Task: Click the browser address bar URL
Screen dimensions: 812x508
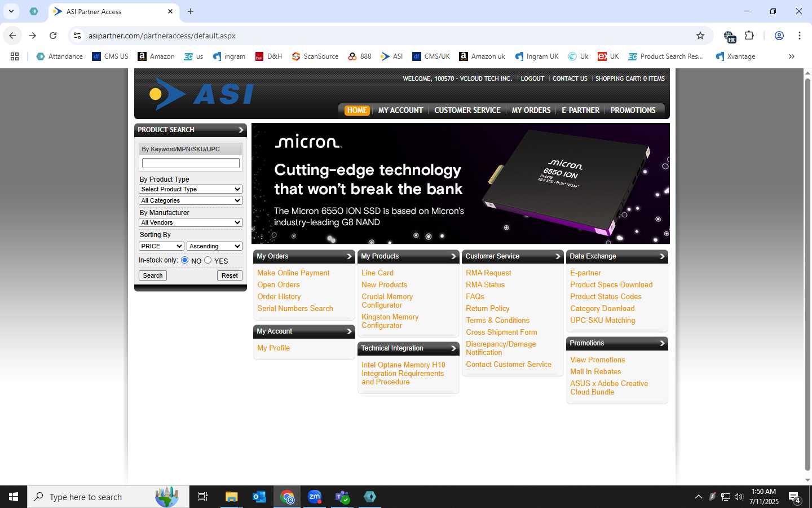Action: click(x=162, y=36)
